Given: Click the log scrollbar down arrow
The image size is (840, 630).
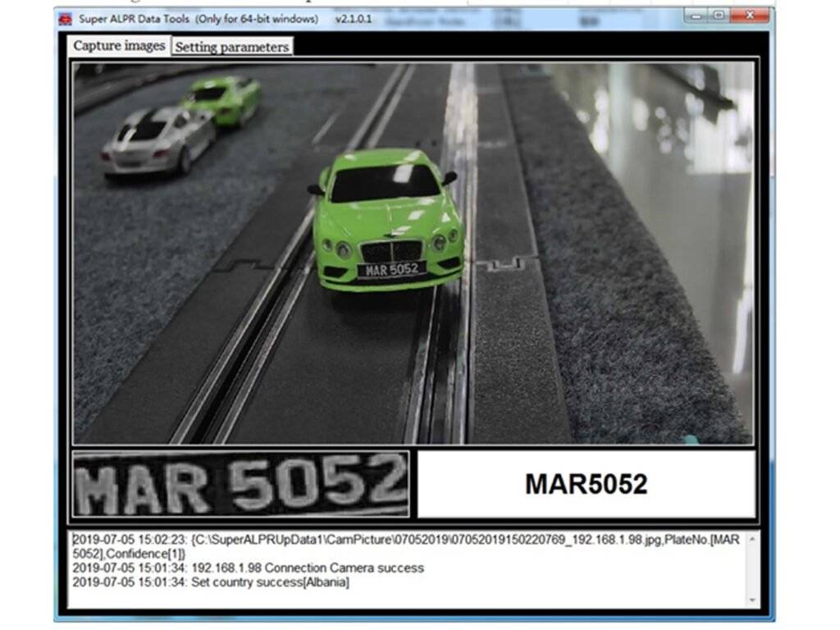Looking at the screenshot, I should click(x=752, y=600).
